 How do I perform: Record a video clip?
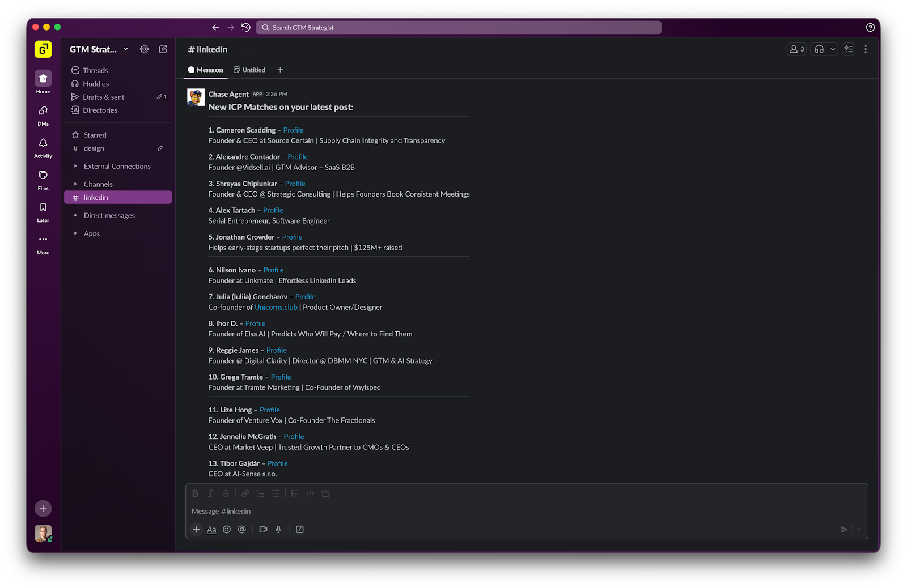(263, 529)
